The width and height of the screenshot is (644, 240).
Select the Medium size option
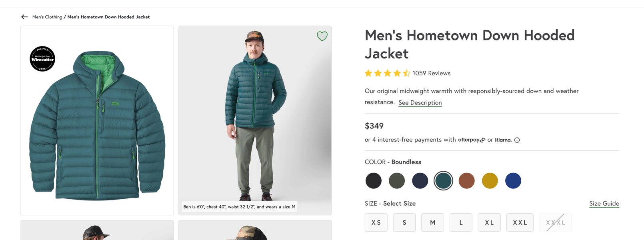(x=432, y=222)
